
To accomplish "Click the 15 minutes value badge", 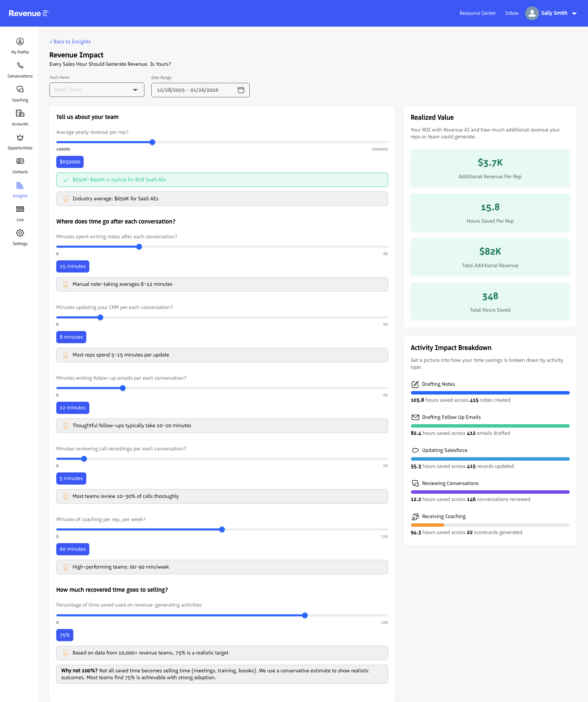I will [73, 266].
